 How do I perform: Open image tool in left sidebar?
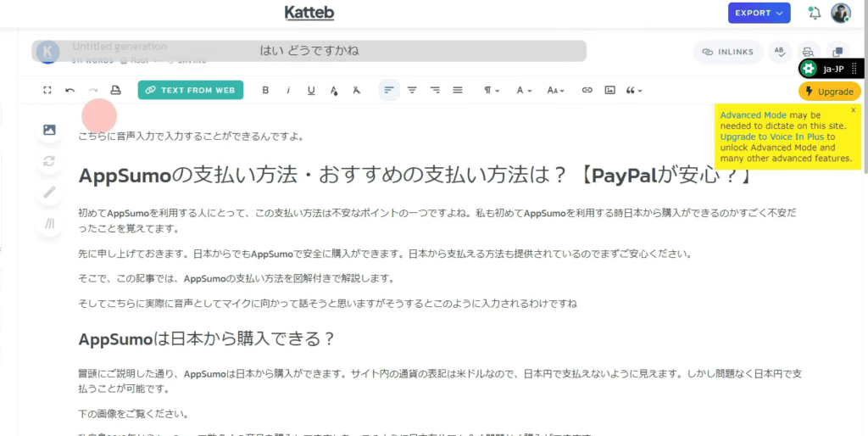pos(49,130)
